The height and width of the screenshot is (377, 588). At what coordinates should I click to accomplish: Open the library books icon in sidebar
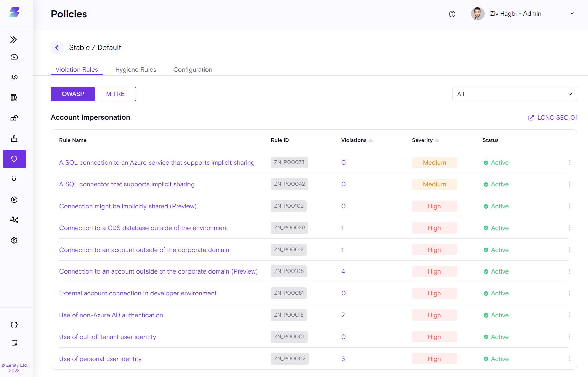coord(14,97)
